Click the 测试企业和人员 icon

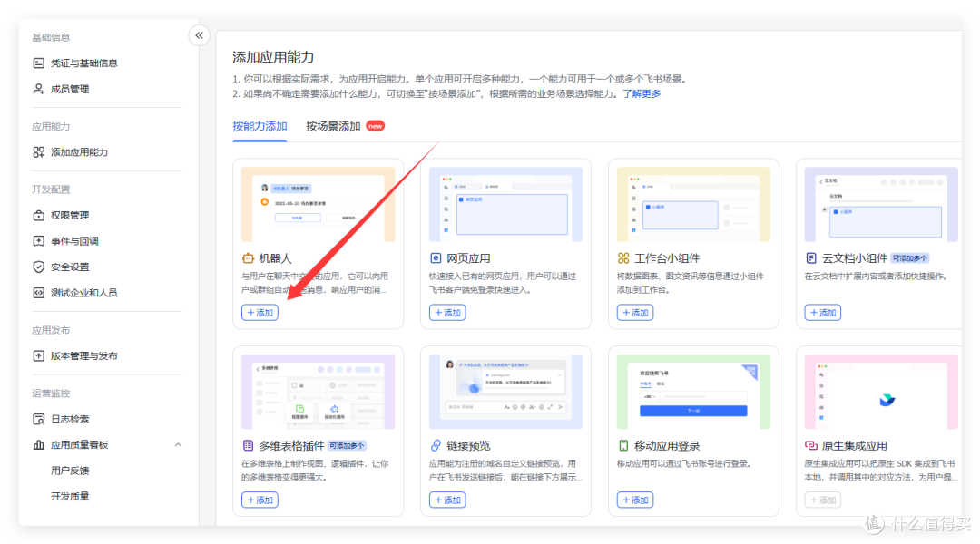coord(39,292)
